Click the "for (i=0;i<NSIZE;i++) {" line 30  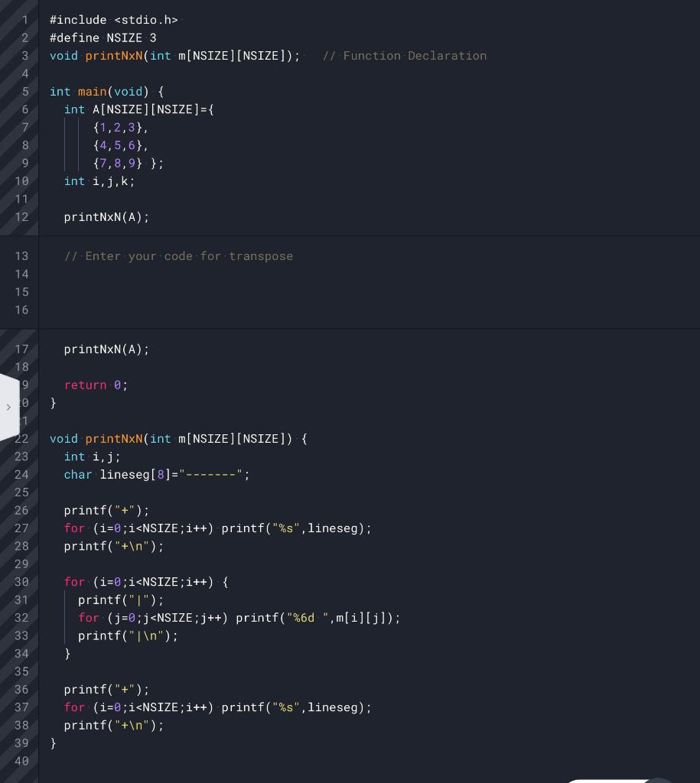[x=146, y=583]
